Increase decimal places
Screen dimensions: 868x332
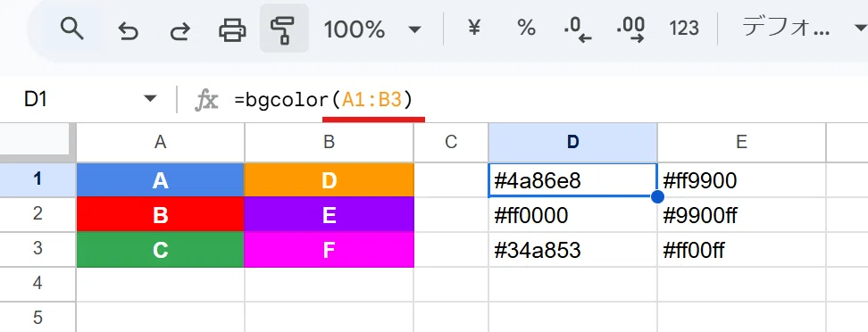tap(630, 29)
